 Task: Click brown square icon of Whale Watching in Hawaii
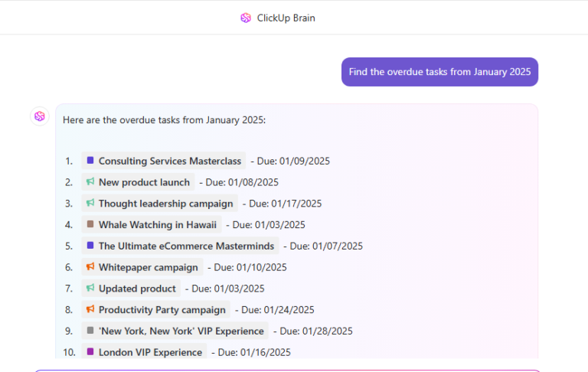click(x=90, y=224)
